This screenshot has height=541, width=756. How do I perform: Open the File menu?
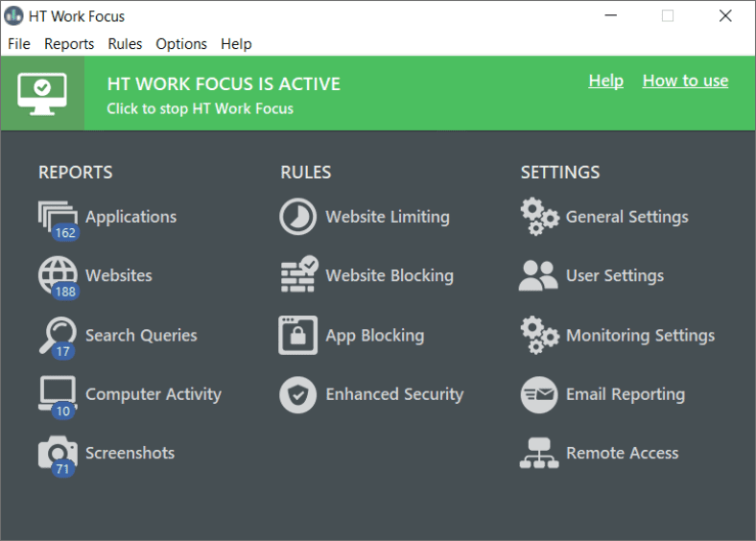[19, 44]
